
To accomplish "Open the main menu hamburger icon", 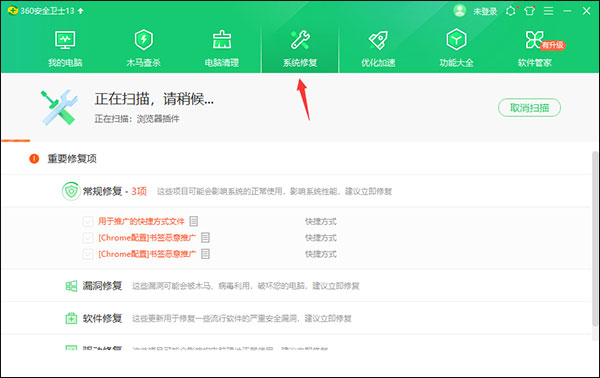I will pos(548,11).
